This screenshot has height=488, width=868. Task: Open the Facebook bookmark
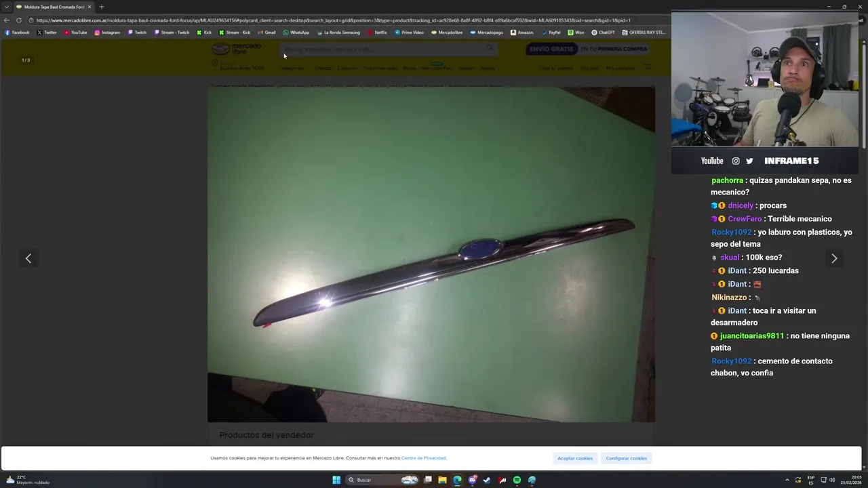(x=18, y=33)
